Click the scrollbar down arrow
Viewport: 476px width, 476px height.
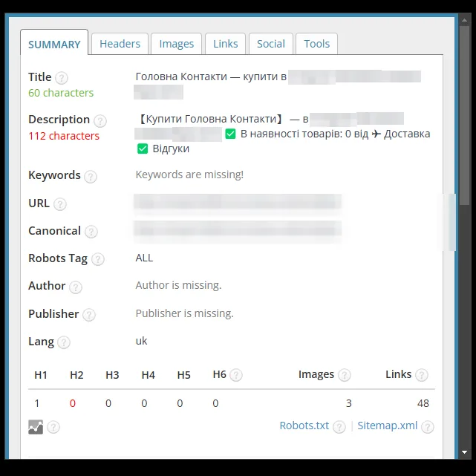tap(464, 452)
